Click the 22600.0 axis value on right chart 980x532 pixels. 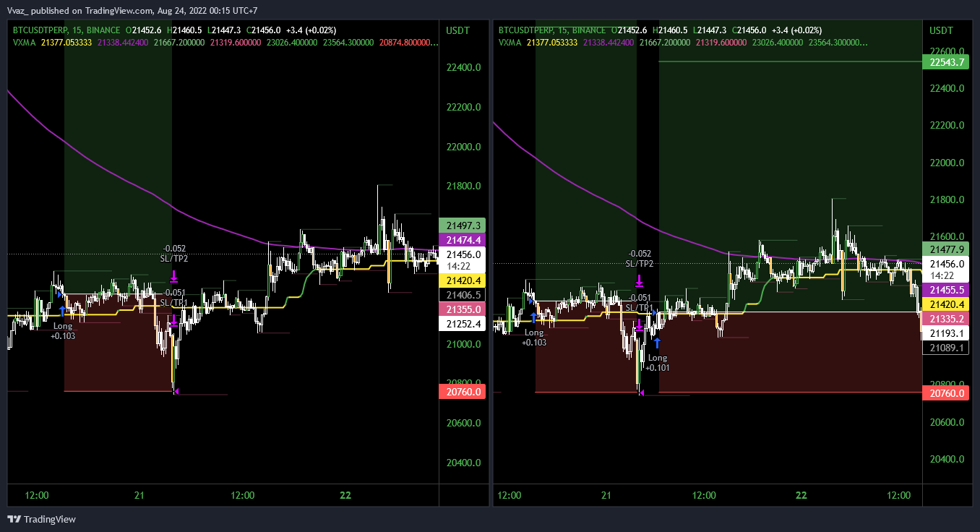tap(947, 51)
